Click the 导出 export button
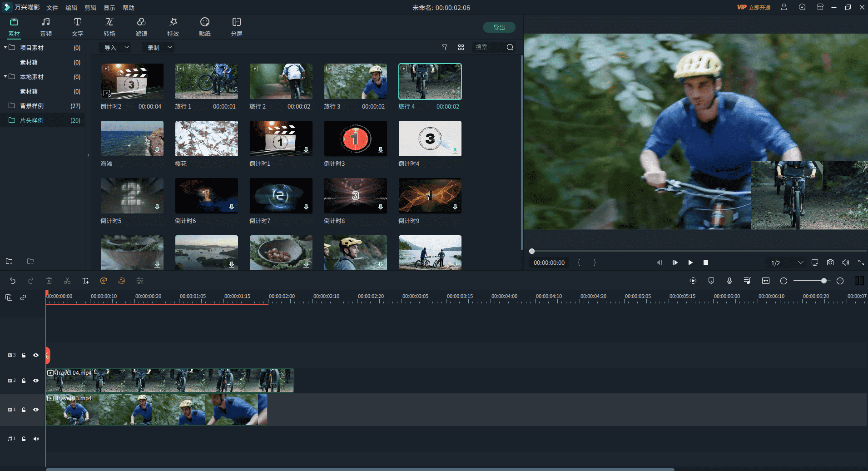868x471 pixels. [499, 27]
